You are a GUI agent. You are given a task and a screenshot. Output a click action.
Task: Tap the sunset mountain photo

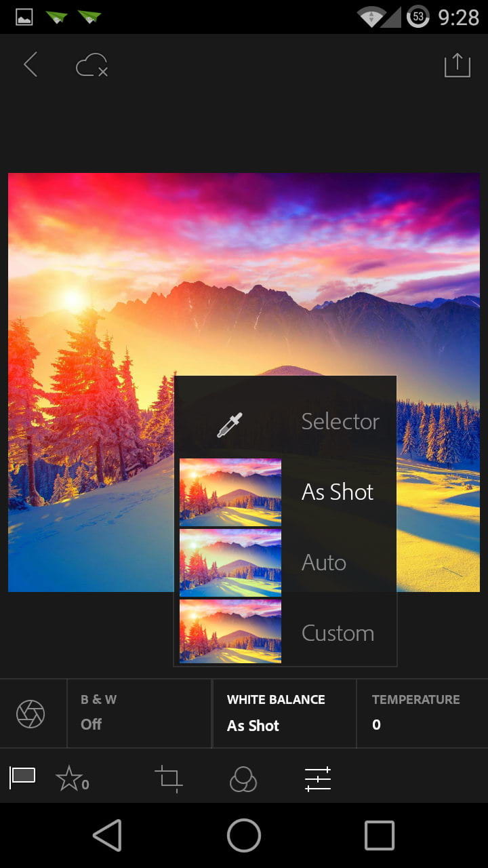tap(244, 382)
